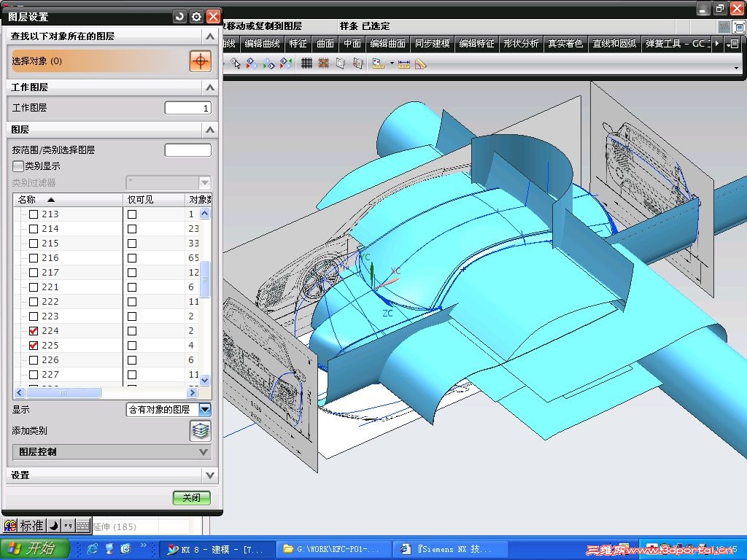Click the 关闭 button
Viewport: 747px width, 560px height.
pos(191,497)
